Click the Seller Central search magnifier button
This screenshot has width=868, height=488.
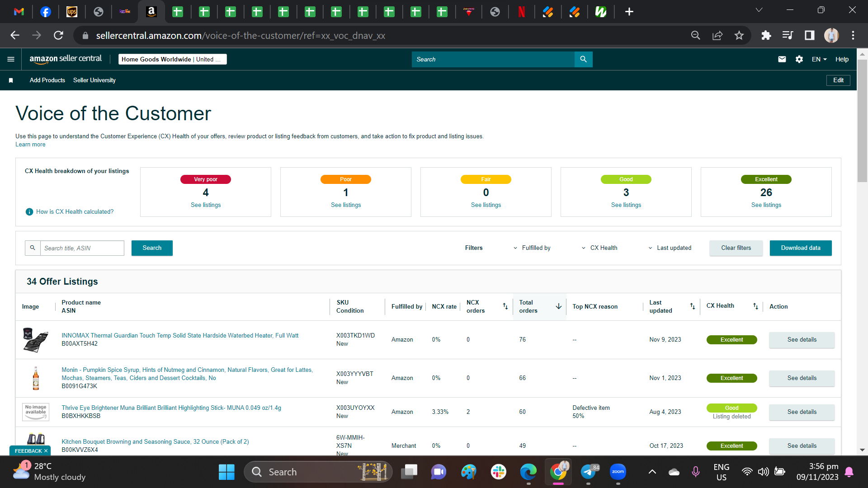[583, 59]
